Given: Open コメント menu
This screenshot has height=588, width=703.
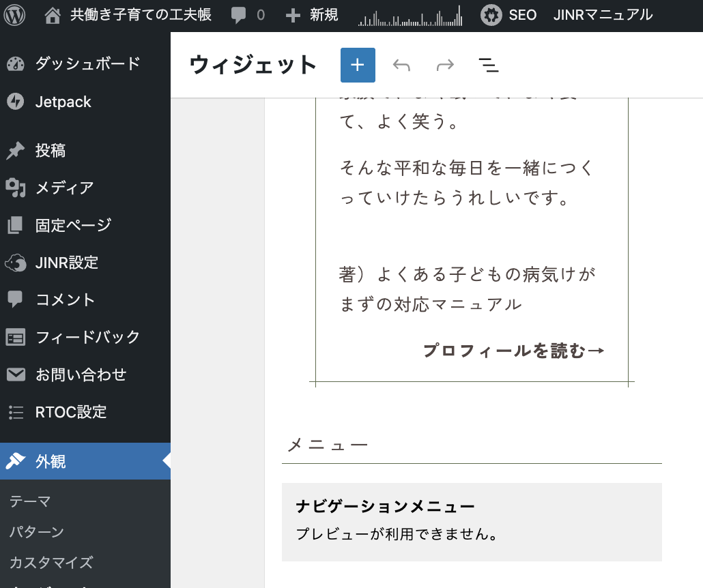Looking at the screenshot, I should [65, 299].
